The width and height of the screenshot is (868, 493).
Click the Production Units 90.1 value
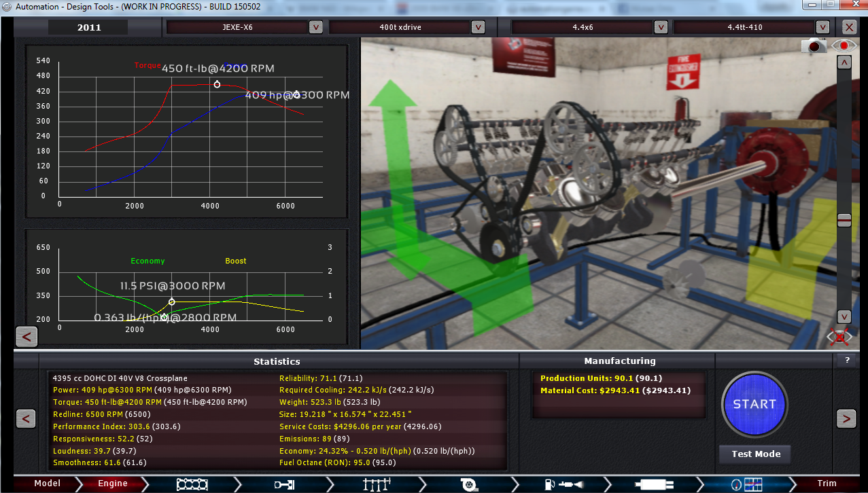602,378
